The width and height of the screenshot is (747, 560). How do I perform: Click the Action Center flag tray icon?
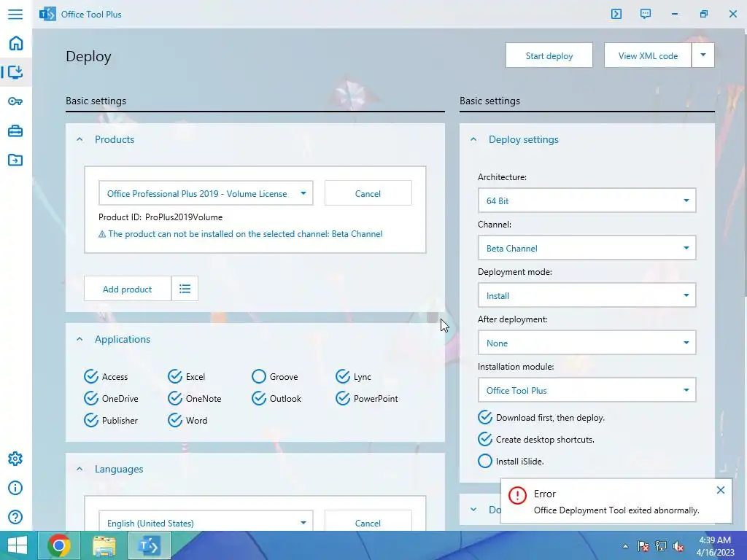[643, 546]
